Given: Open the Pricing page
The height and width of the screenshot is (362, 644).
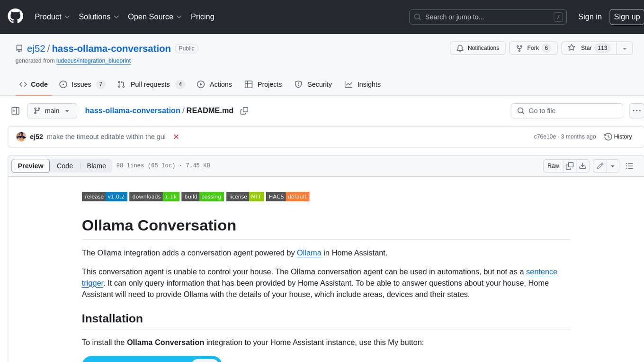Looking at the screenshot, I should (202, 17).
